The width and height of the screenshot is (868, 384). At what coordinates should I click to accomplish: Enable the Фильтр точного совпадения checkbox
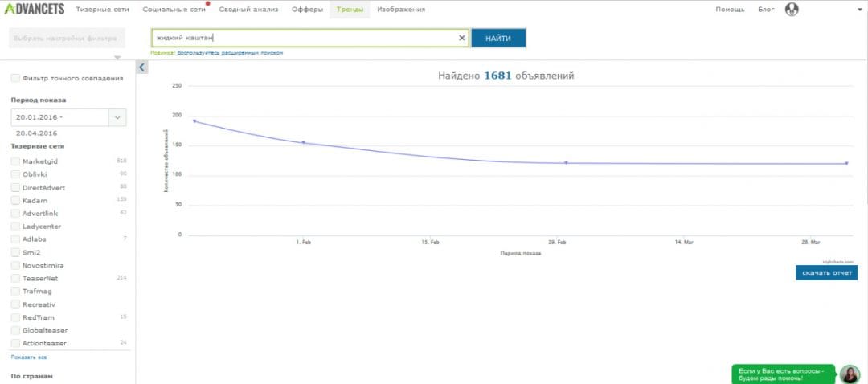pos(15,78)
